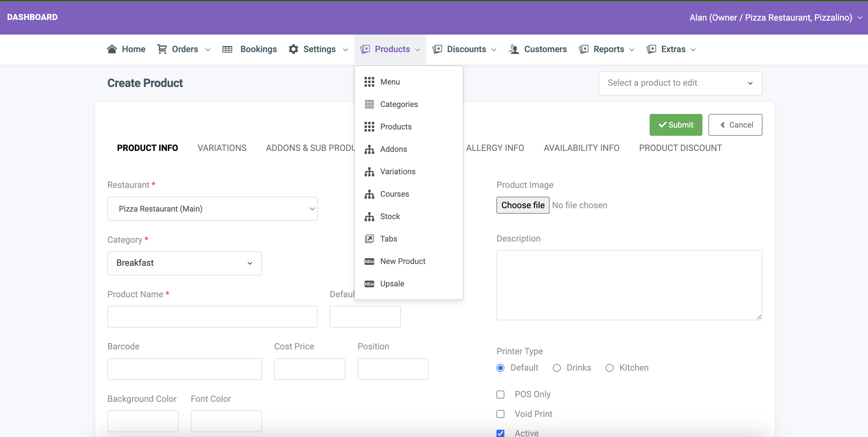This screenshot has height=437, width=868.
Task: Open the Select a product to edit dropdown
Action: (x=680, y=82)
